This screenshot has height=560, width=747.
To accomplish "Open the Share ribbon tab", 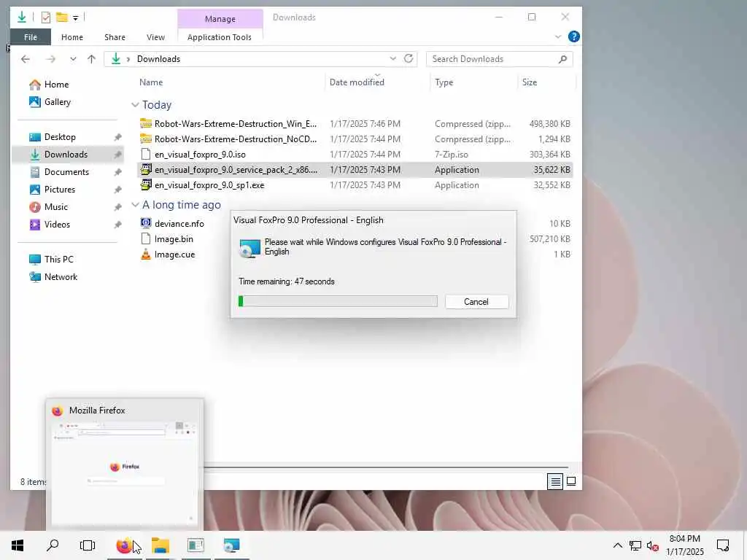I will 115,37.
